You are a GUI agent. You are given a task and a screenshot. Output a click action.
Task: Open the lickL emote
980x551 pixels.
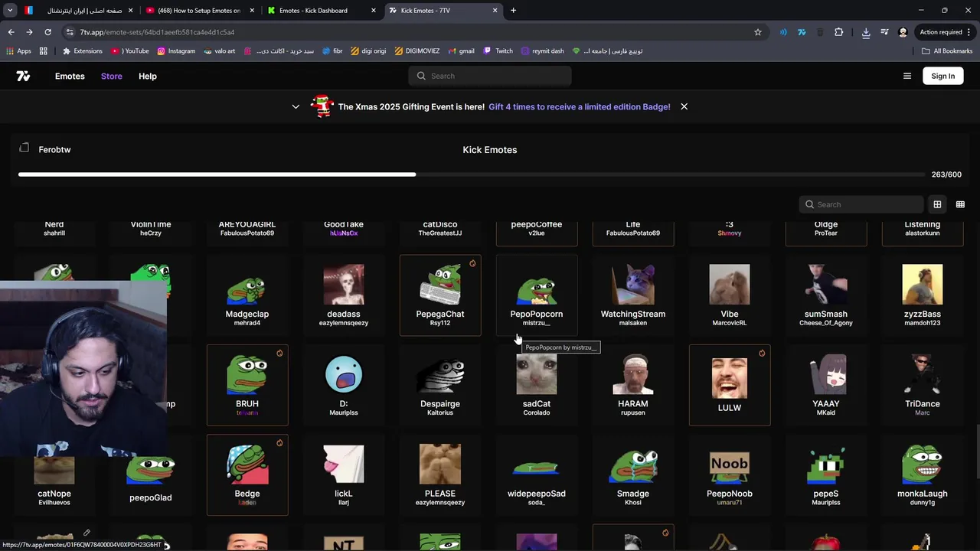[x=344, y=474]
